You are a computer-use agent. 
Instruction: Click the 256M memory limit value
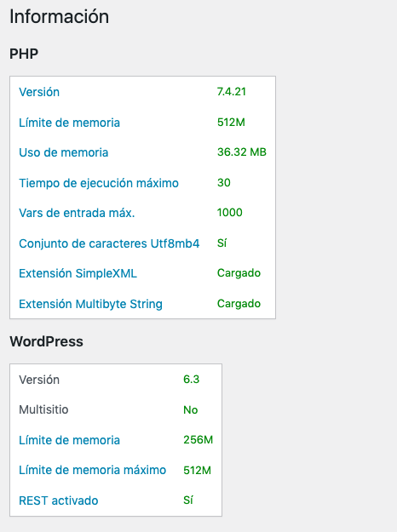pyautogui.click(x=198, y=440)
